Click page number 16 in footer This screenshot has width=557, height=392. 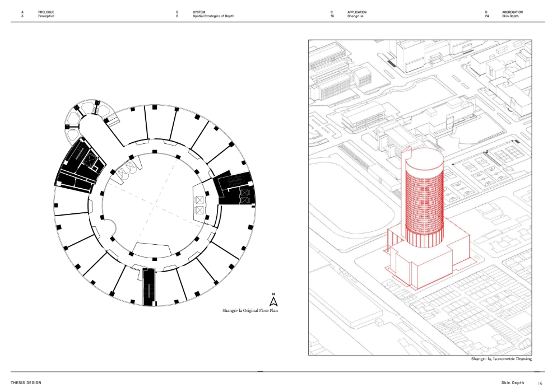540,383
